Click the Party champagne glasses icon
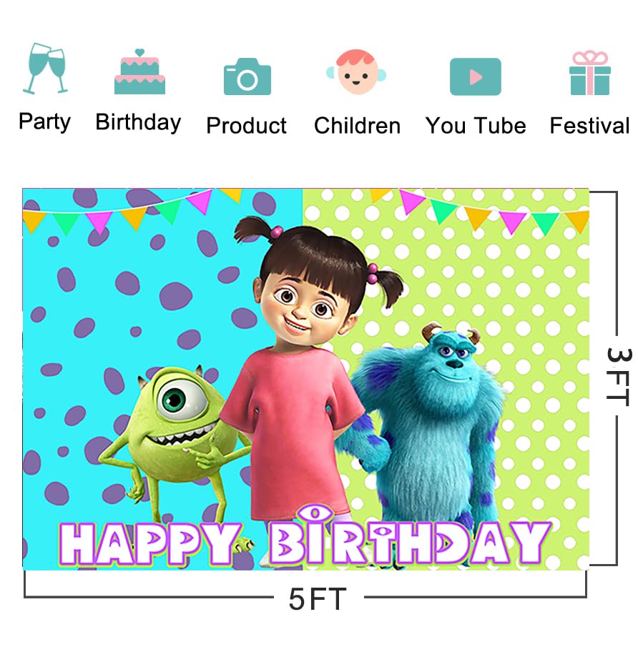 [x=46, y=68]
